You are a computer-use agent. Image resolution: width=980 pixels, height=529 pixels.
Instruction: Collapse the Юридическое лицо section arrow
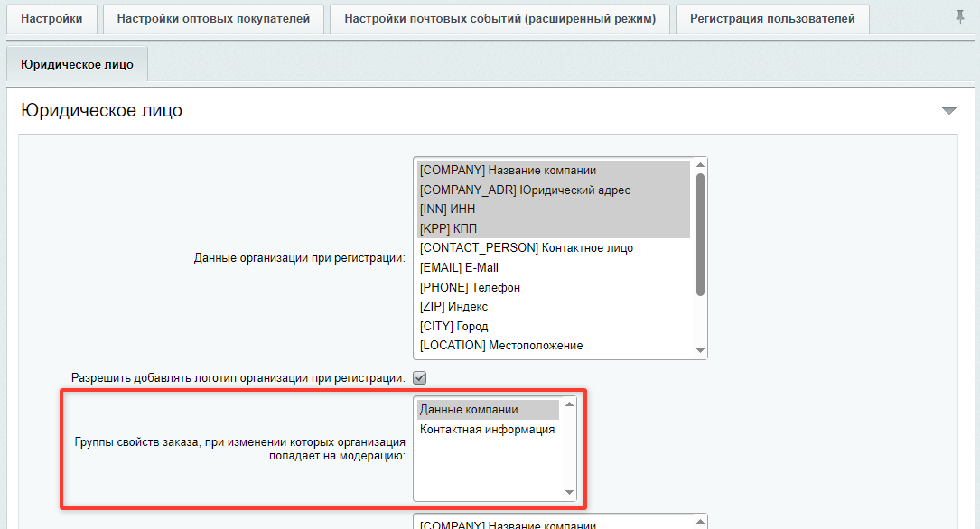(x=948, y=111)
